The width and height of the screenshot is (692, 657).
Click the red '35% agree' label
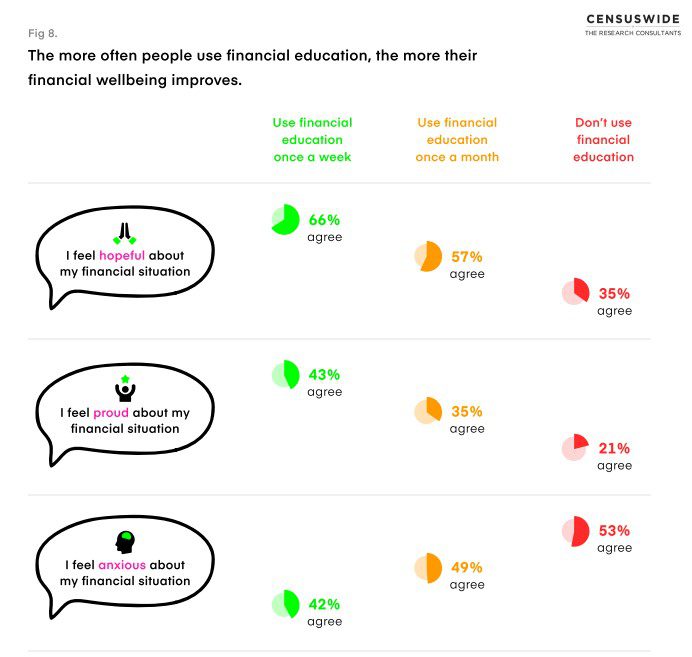(x=615, y=301)
